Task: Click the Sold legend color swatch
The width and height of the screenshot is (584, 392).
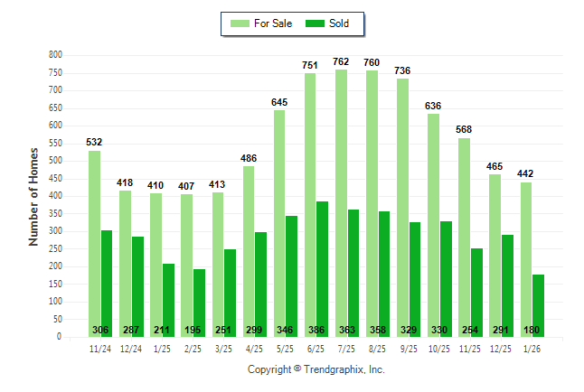Action: [317, 23]
